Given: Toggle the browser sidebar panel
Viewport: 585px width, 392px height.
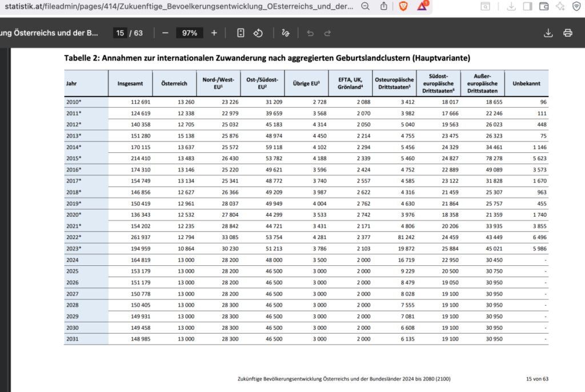Looking at the screenshot, I should coord(527,6).
